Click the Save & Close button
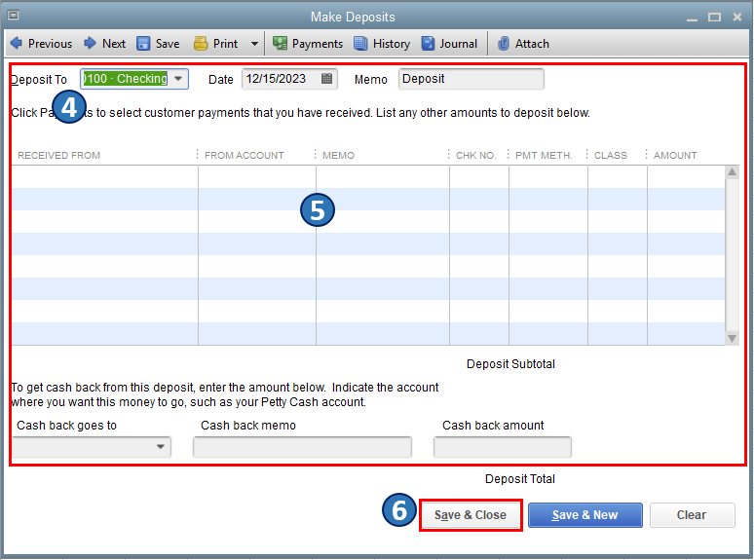The height and width of the screenshot is (560, 754). 471,515
